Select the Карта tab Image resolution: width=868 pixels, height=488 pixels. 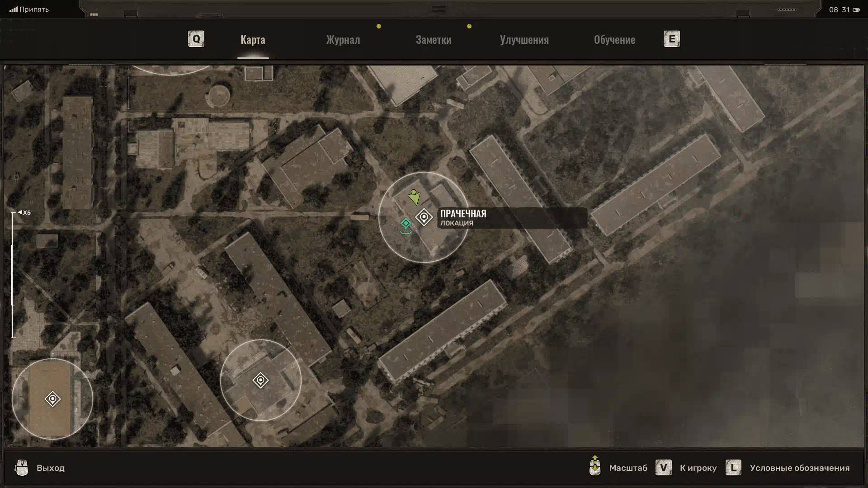253,40
